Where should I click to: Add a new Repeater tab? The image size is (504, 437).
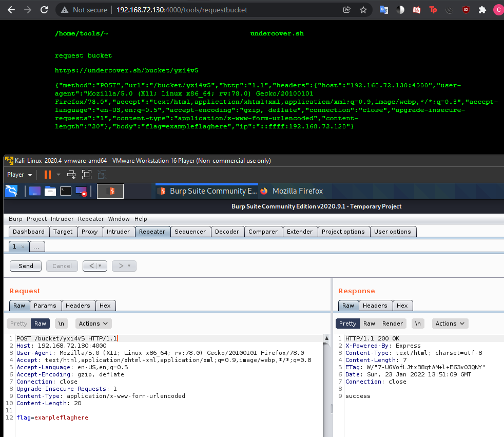(x=36, y=246)
